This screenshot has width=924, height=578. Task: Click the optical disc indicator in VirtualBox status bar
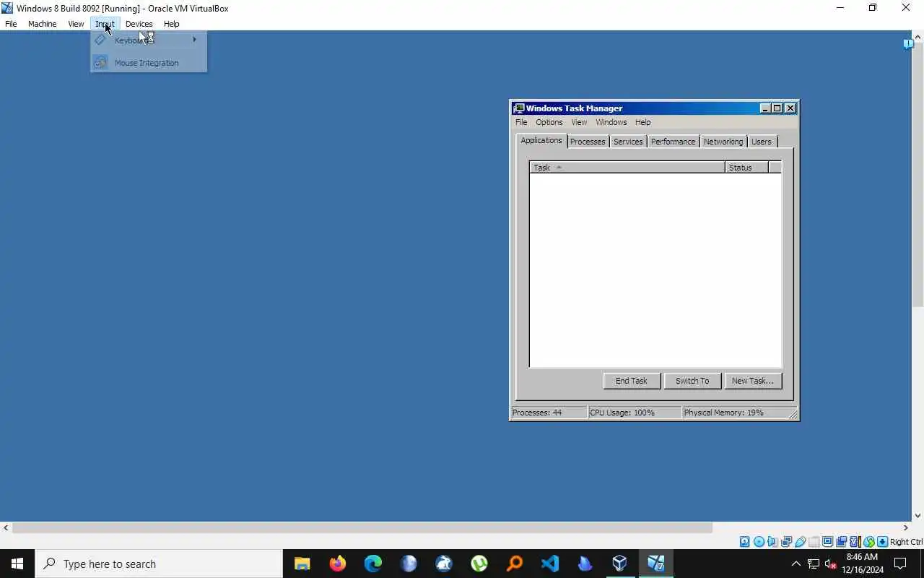pos(759,542)
